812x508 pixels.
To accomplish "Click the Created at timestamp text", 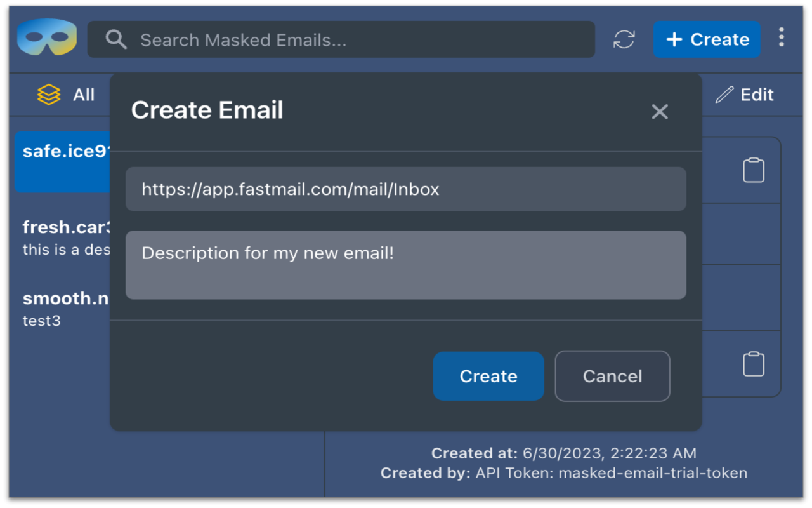I will pos(564,453).
